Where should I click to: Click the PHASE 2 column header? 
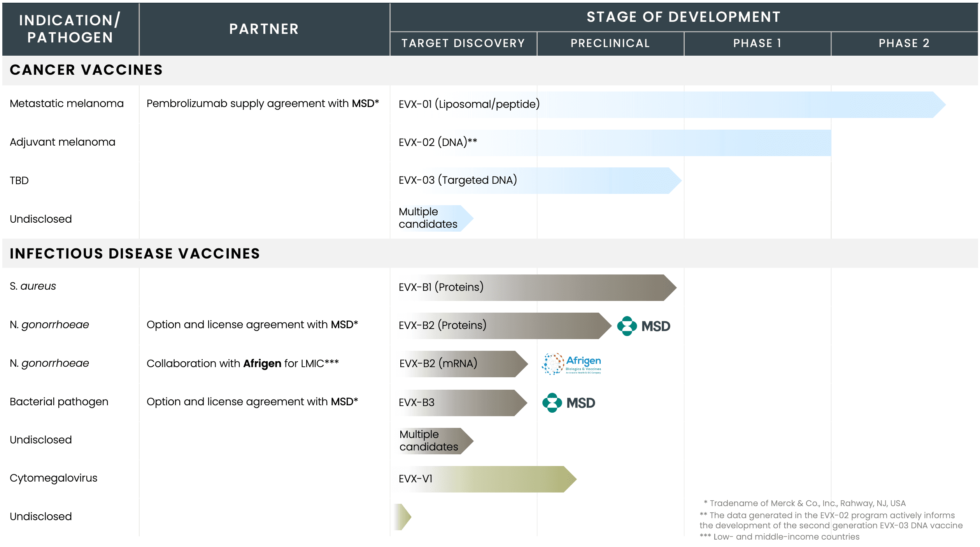pos(905,43)
